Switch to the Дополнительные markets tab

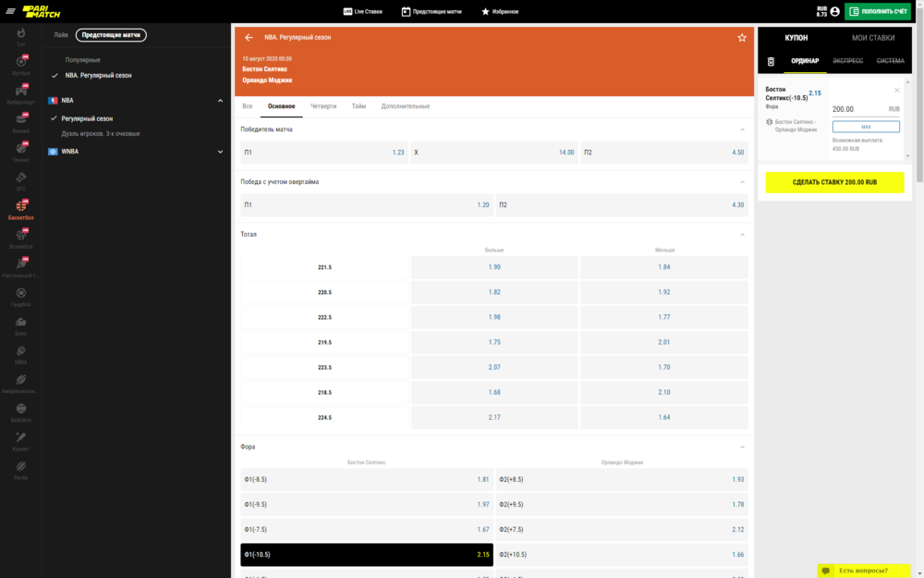click(406, 106)
